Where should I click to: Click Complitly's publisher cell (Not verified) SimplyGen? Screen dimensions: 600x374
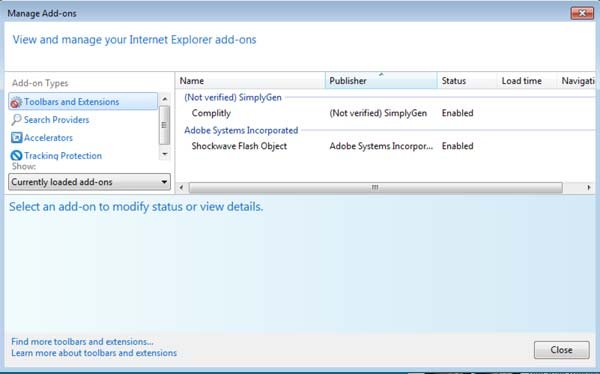[378, 113]
